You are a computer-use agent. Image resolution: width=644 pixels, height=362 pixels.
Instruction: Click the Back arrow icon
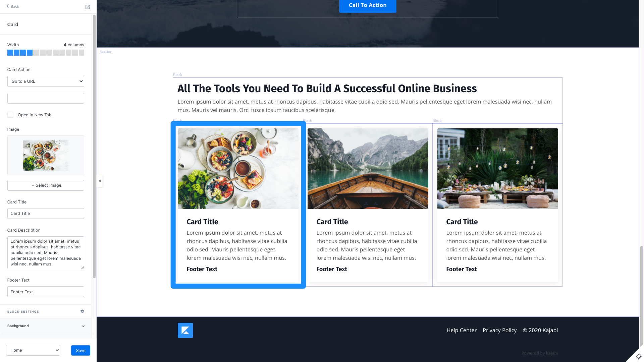point(8,6)
